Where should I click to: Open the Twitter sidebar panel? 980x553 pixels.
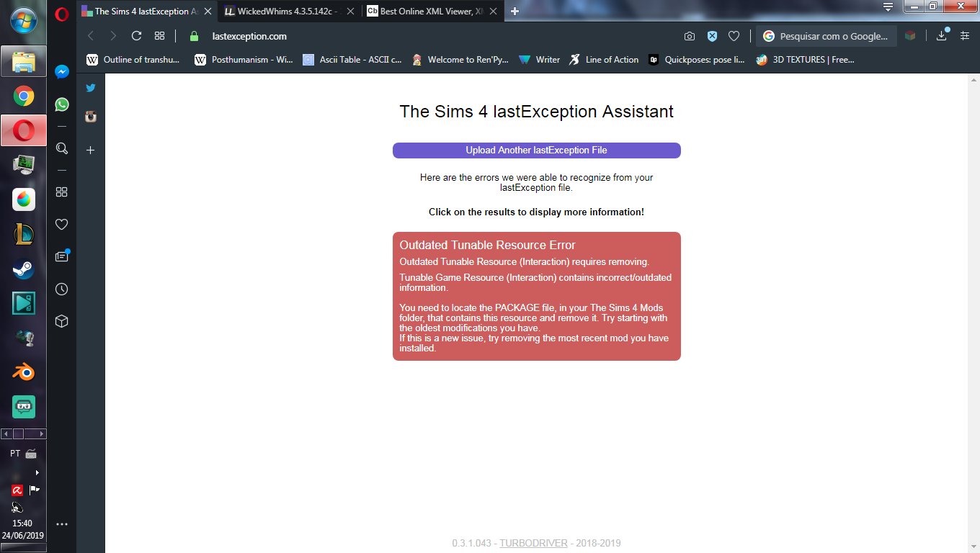tap(91, 88)
